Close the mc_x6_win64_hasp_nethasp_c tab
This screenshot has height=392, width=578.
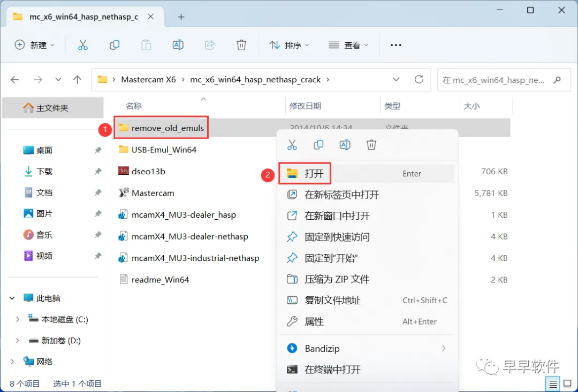click(x=150, y=17)
